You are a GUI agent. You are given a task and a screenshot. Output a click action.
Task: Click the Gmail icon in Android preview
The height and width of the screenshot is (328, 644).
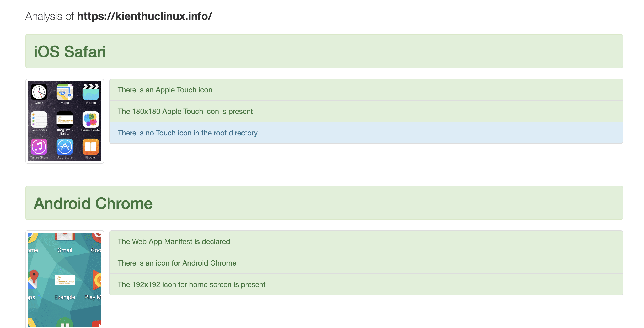65,237
